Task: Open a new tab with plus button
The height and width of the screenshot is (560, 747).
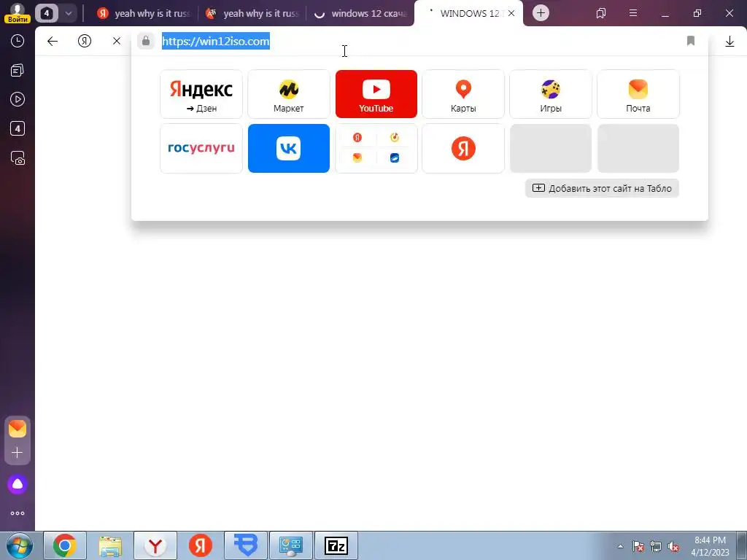Action: [x=541, y=13]
